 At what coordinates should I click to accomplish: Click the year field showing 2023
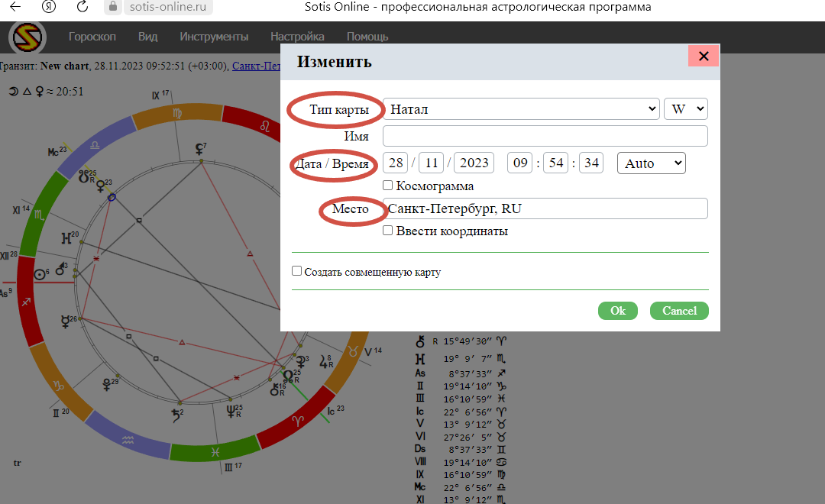pos(474,163)
